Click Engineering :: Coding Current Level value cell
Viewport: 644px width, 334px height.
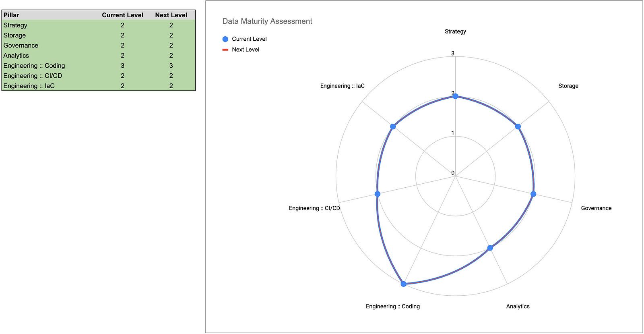[122, 66]
